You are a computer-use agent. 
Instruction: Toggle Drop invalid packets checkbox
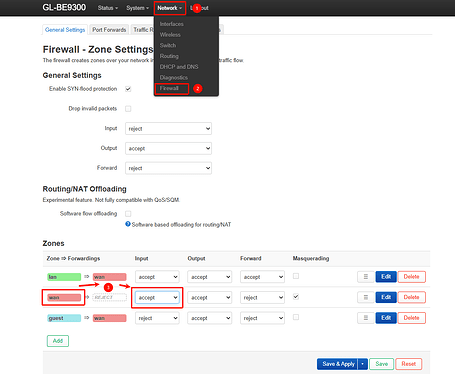click(x=128, y=109)
